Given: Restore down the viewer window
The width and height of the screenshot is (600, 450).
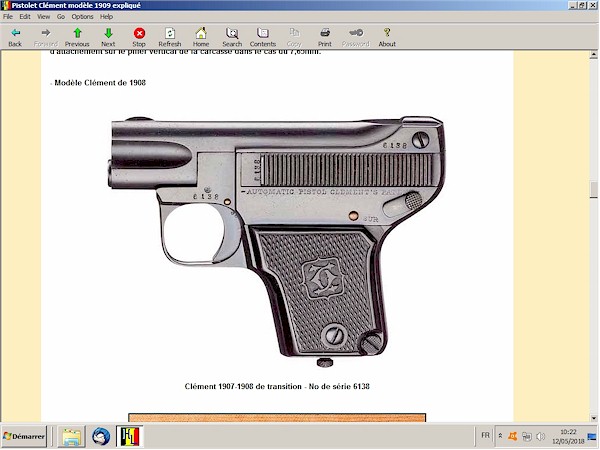Looking at the screenshot, I should tap(582, 5).
